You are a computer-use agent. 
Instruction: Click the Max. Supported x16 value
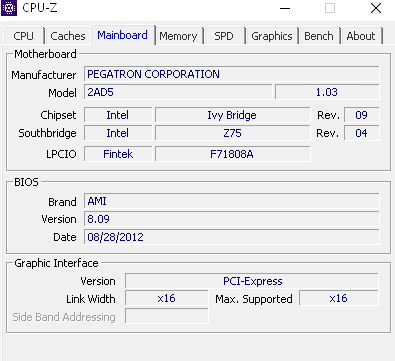point(339,298)
